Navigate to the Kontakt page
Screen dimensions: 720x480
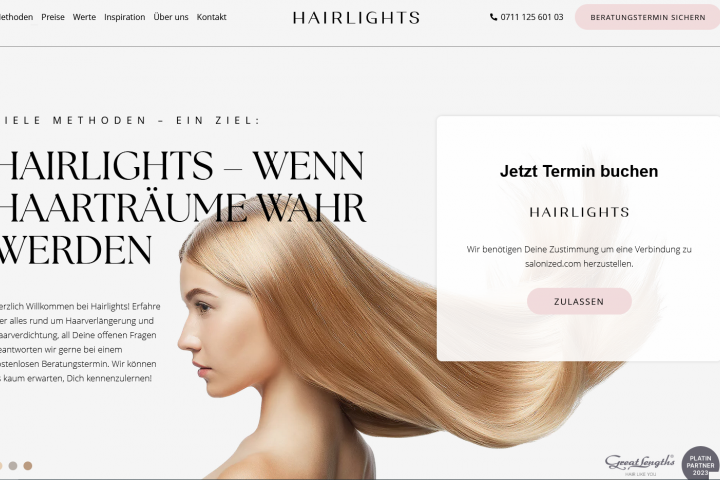(x=211, y=17)
